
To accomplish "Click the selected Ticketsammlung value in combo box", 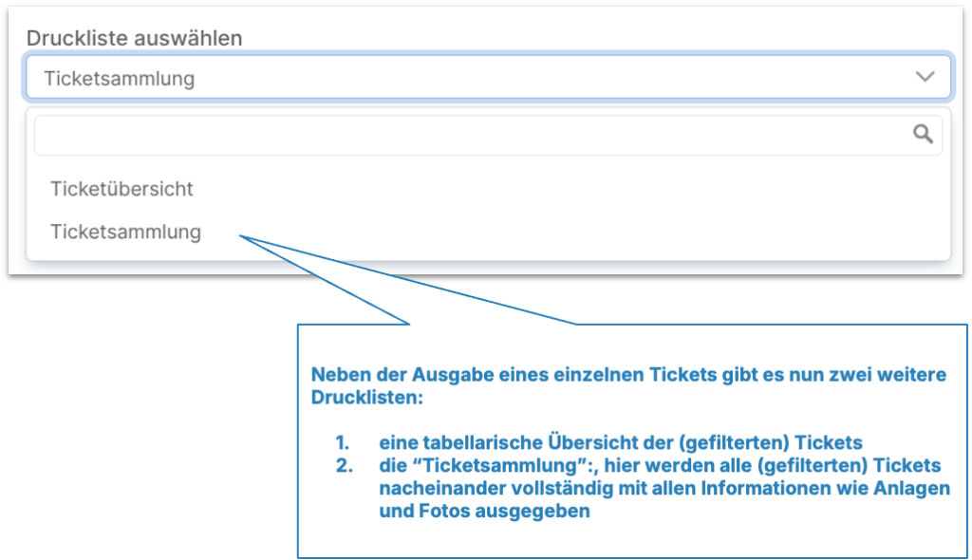I will (x=119, y=79).
